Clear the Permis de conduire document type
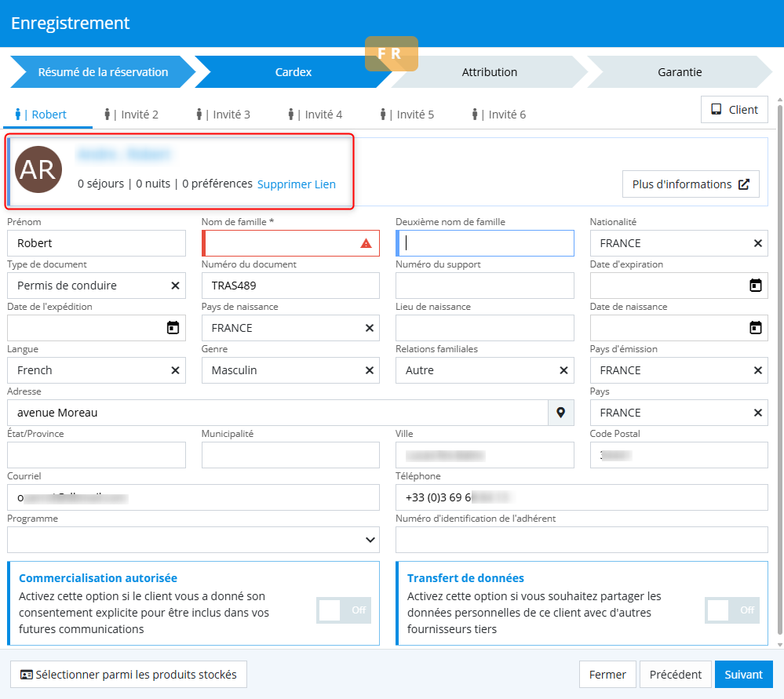Viewport: 784px width, 699px height. tap(175, 286)
